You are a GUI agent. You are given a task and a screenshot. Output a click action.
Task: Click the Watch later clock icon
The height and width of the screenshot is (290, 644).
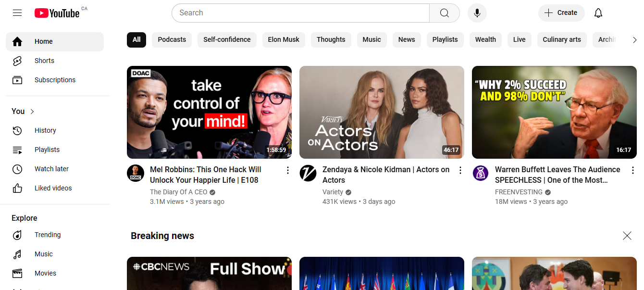17,169
